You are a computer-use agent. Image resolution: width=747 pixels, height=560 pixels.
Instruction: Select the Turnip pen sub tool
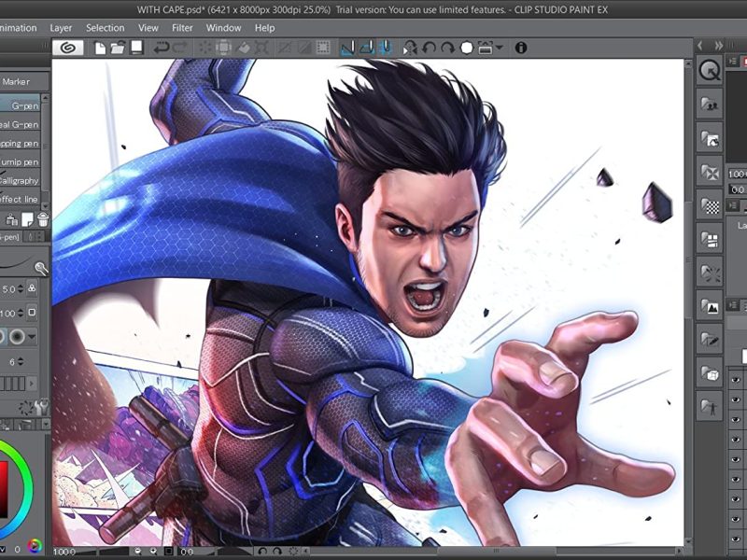(x=21, y=161)
